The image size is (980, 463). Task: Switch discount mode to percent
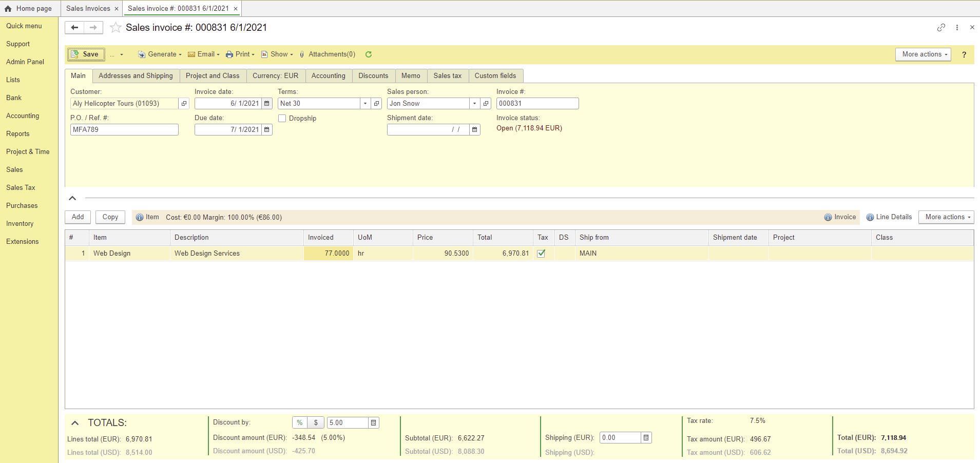(x=300, y=423)
